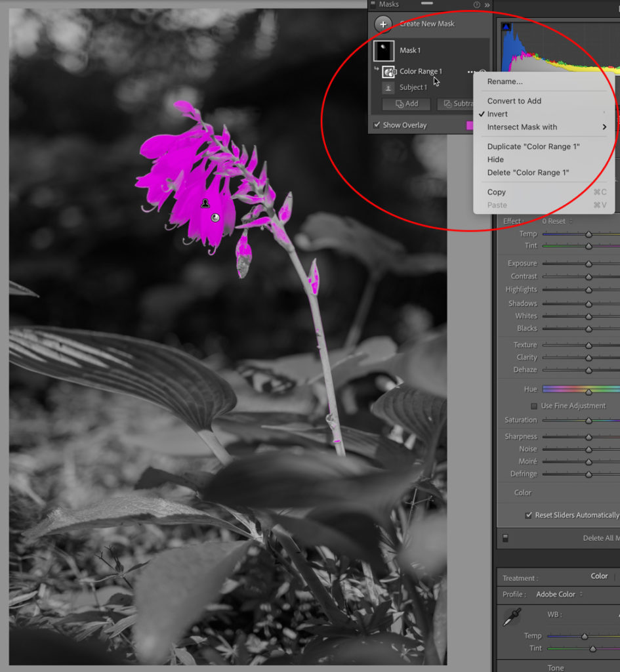This screenshot has width=620, height=672.
Task: Adjust the Defringe slider handle
Action: coord(589,474)
